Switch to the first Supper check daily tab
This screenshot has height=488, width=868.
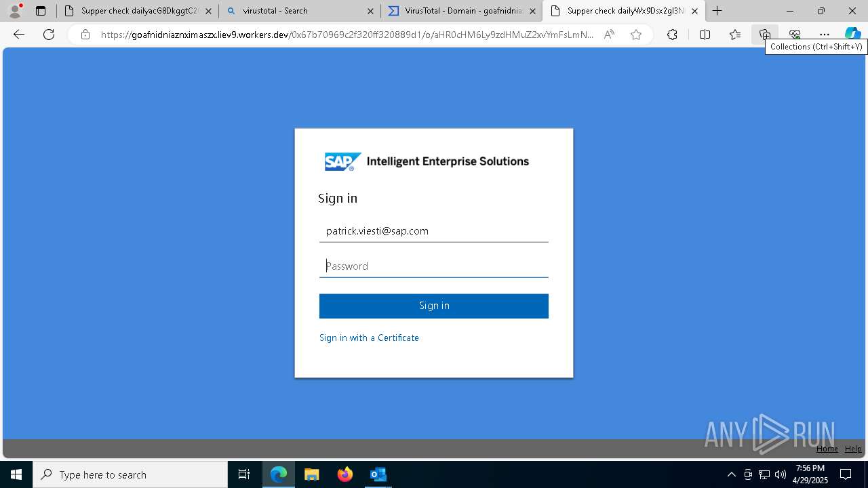138,11
